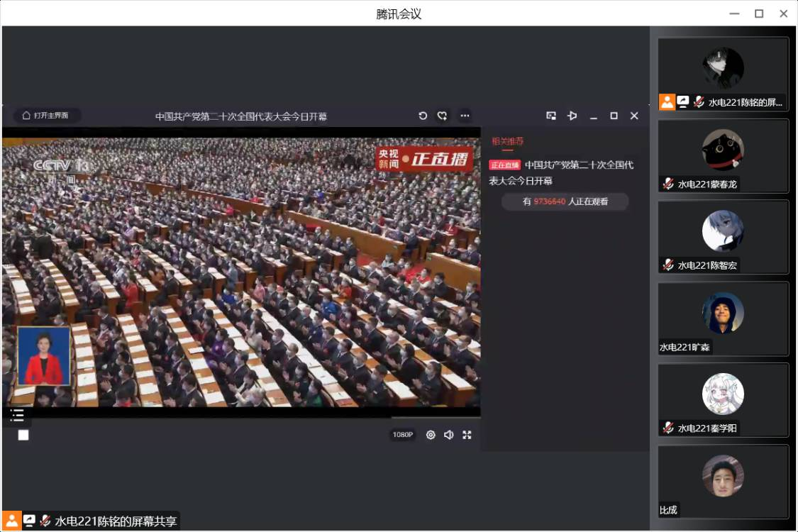
Task: Maximize the shared video player window
Action: [614, 116]
